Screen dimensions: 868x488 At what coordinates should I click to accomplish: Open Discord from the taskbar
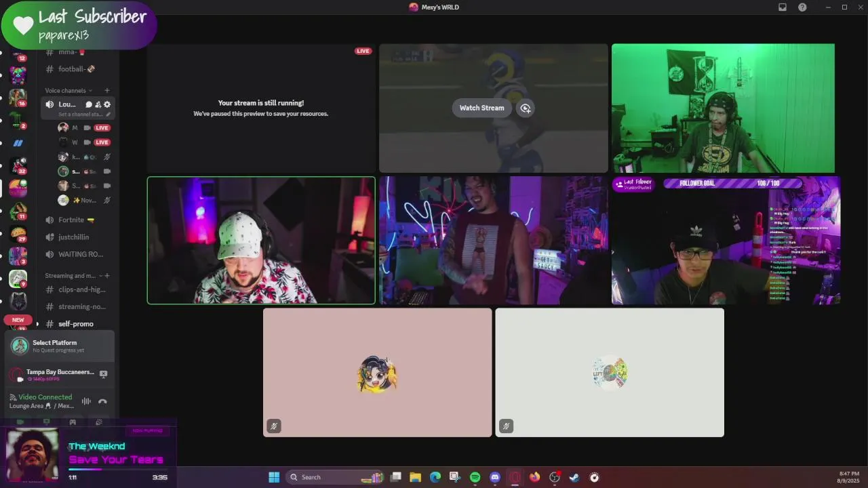495,477
